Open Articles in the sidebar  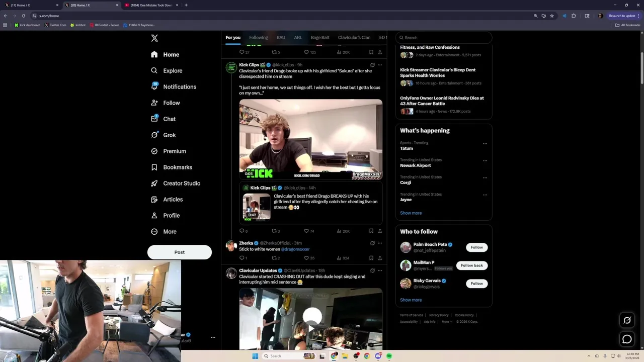pos(167,199)
